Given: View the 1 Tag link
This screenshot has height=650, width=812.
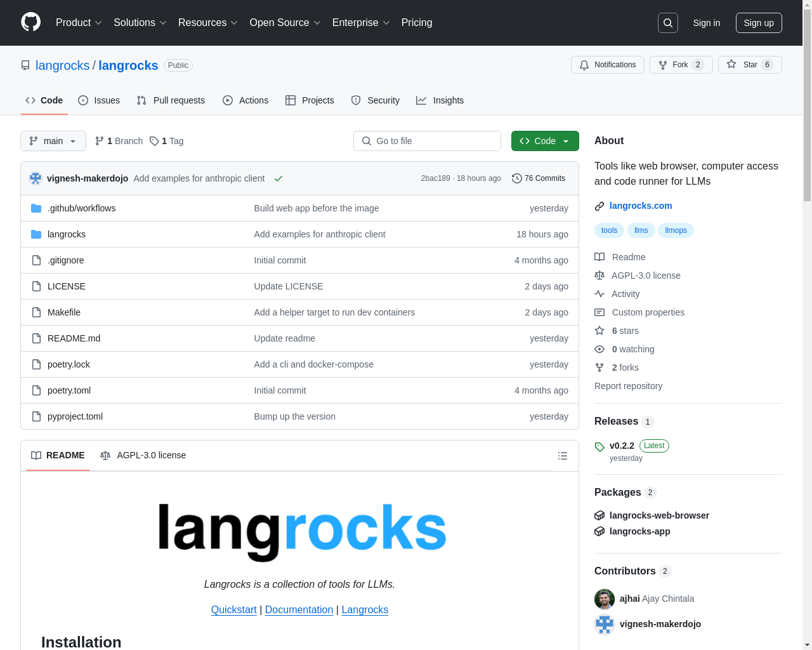Looking at the screenshot, I should (x=166, y=141).
